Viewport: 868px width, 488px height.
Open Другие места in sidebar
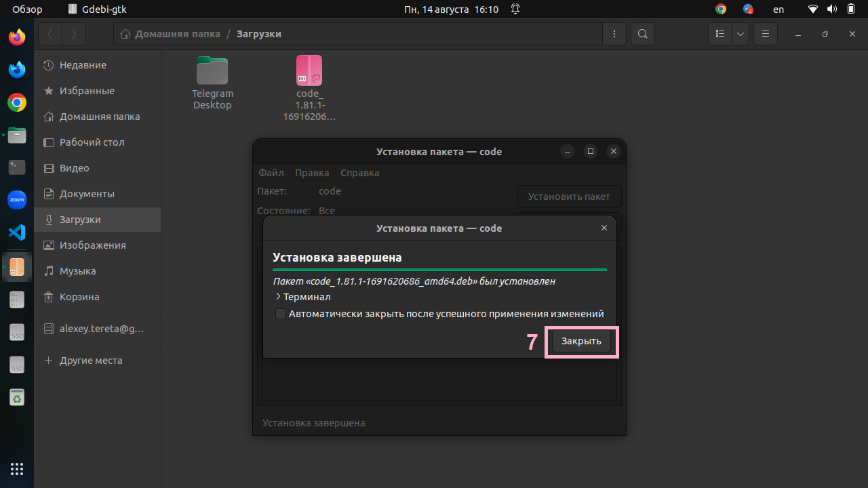(98, 361)
